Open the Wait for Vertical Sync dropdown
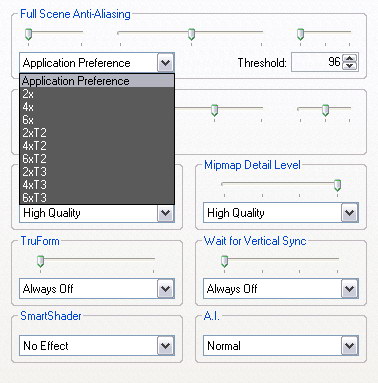This screenshot has width=378, height=383. pos(350,289)
